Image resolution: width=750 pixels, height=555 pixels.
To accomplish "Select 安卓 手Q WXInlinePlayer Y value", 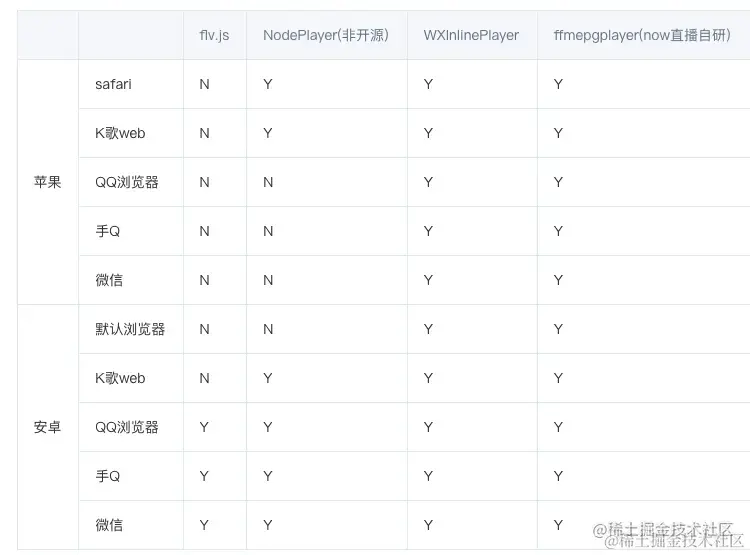I will click(x=428, y=476).
